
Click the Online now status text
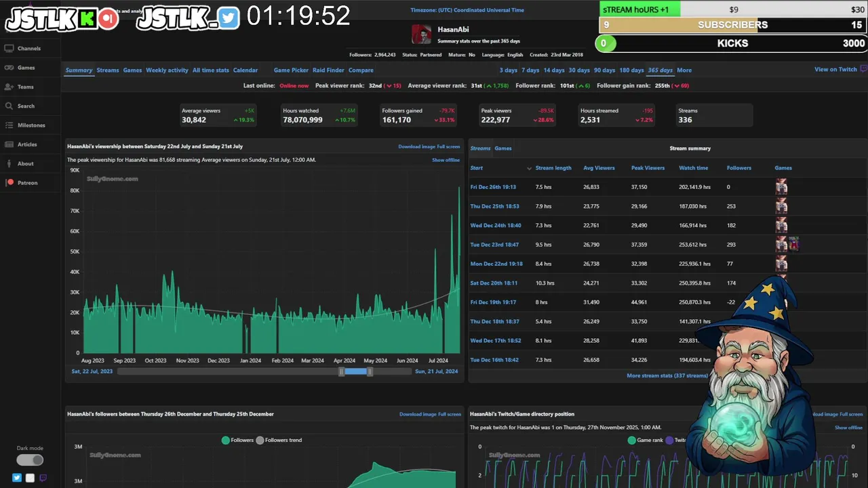point(294,86)
